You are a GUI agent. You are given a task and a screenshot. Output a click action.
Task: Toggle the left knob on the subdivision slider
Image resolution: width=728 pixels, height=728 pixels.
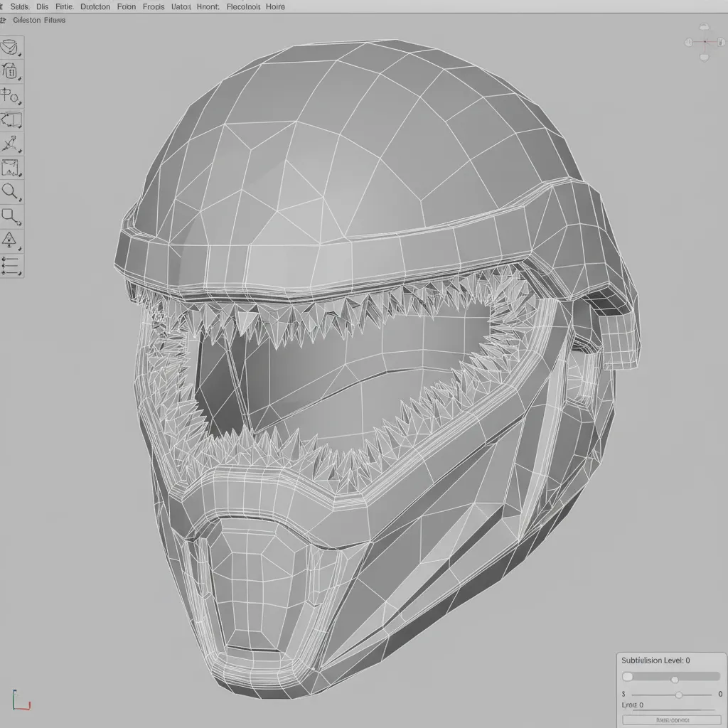point(626,676)
